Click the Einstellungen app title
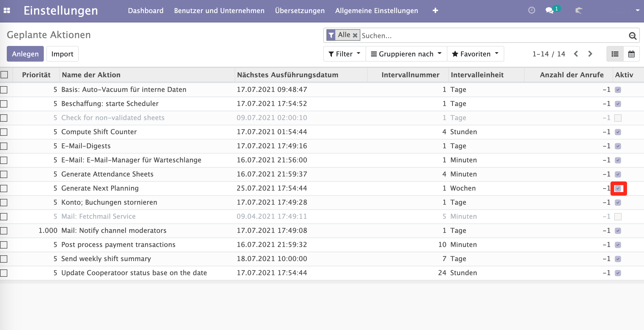644x330 pixels. click(x=61, y=11)
